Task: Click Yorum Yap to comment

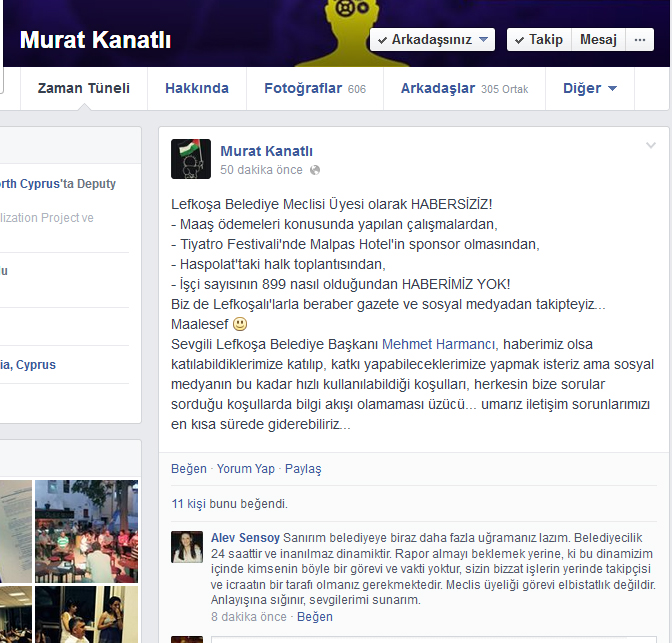Action: [246, 468]
